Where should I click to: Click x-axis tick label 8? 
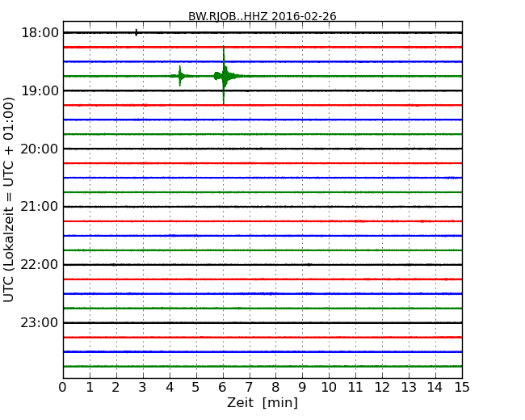pyautogui.click(x=275, y=388)
